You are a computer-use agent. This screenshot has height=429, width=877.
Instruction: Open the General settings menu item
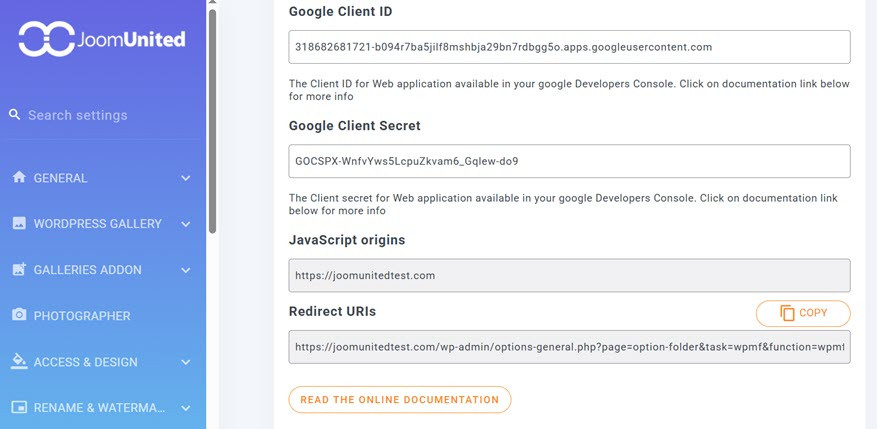tap(61, 178)
